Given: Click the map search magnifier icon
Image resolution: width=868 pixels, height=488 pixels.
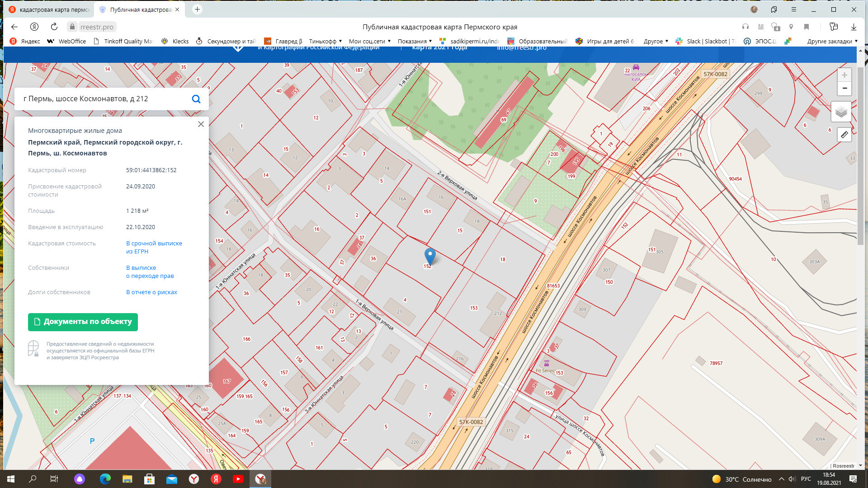Looking at the screenshot, I should (x=196, y=99).
